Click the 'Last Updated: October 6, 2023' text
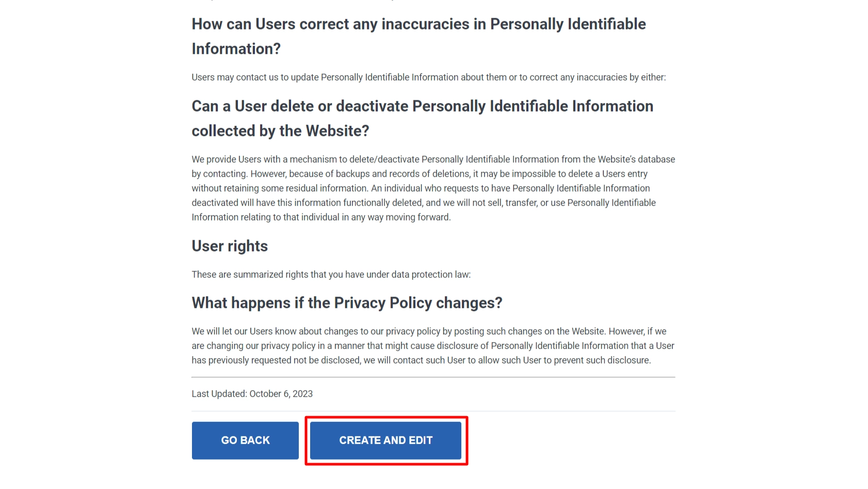 tap(252, 394)
